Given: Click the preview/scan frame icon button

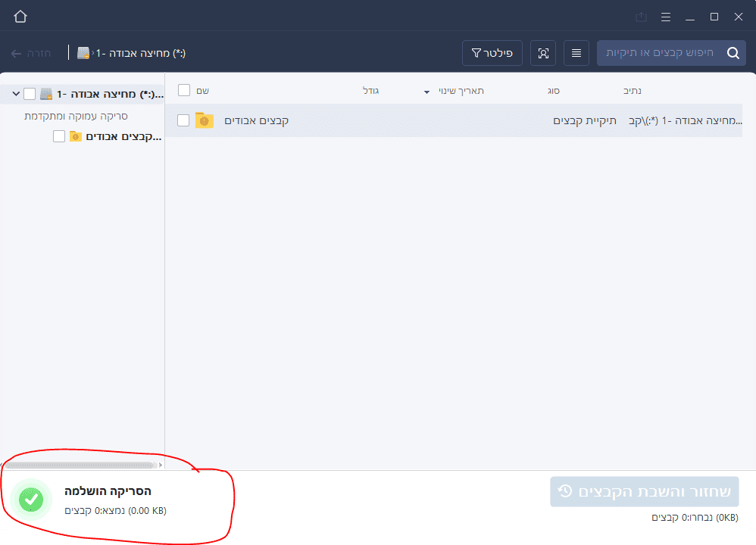Looking at the screenshot, I should pos(543,53).
